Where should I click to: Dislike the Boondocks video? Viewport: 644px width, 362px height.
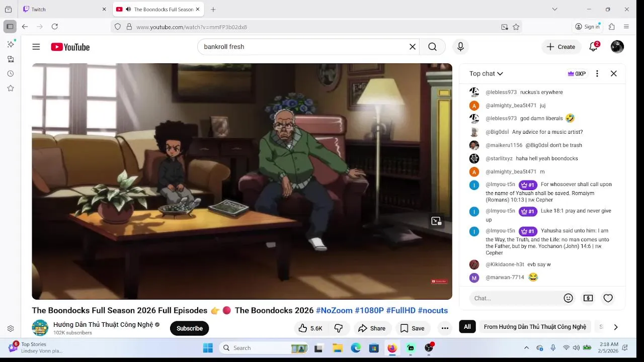(339, 328)
